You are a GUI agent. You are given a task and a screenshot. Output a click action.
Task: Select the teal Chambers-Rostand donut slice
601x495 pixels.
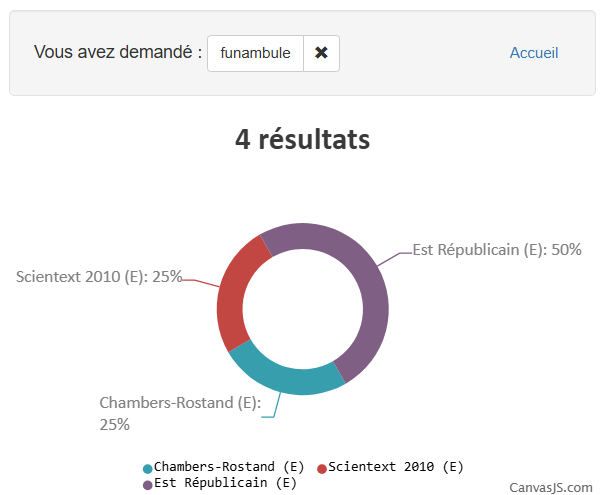285,377
